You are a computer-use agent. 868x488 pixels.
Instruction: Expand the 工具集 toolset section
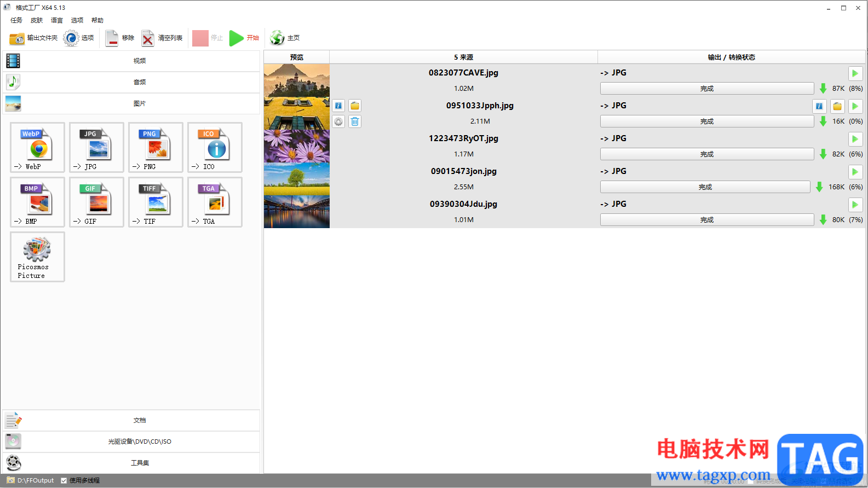[x=131, y=463]
